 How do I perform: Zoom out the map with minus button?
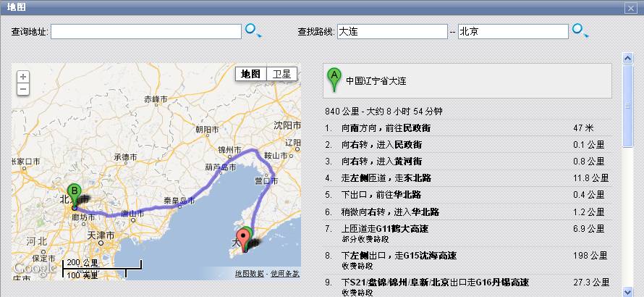tap(23, 89)
